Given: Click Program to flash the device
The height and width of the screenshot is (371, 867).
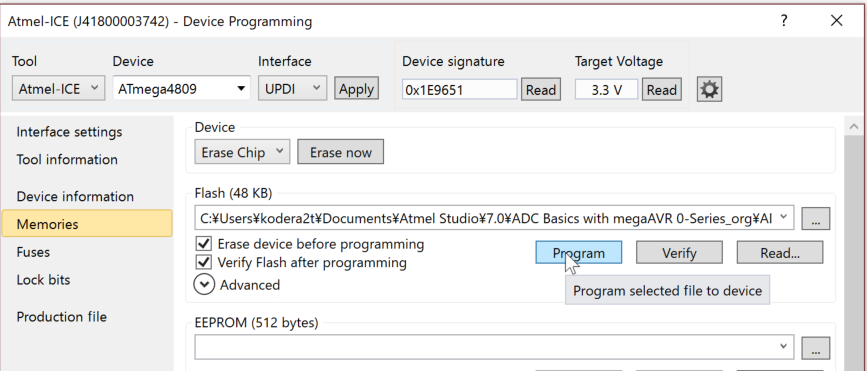Looking at the screenshot, I should tap(578, 253).
